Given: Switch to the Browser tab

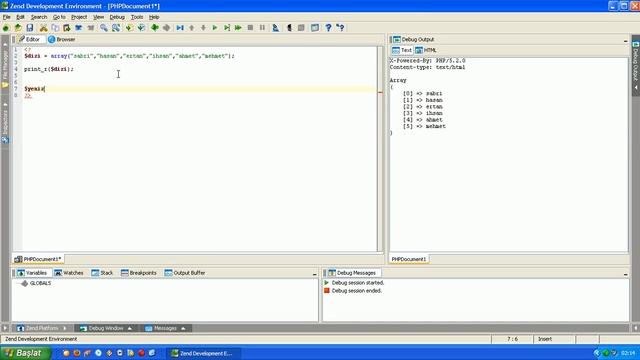Looking at the screenshot, I should click(x=62, y=40).
